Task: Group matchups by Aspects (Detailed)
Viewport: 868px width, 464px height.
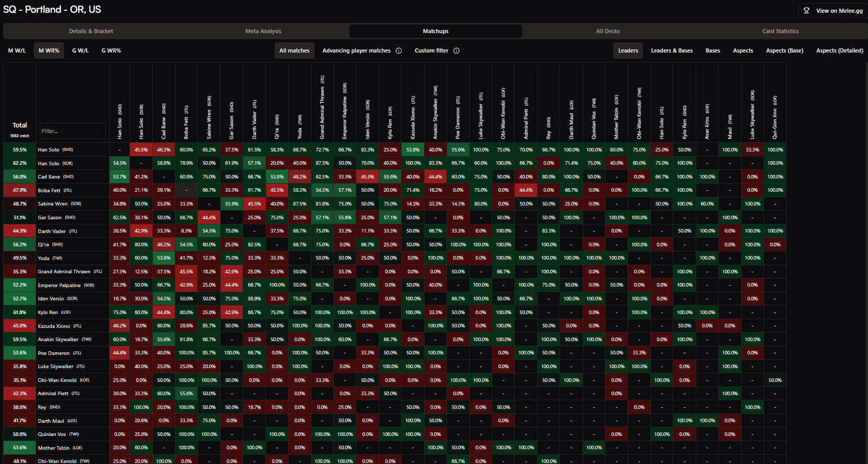Action: tap(839, 50)
